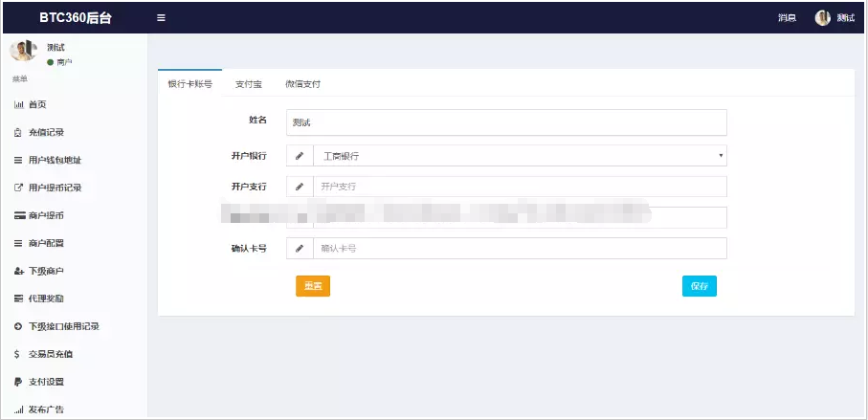Screen dimensions: 868x420
Task: Focus the 姓名 input field
Action: point(506,122)
